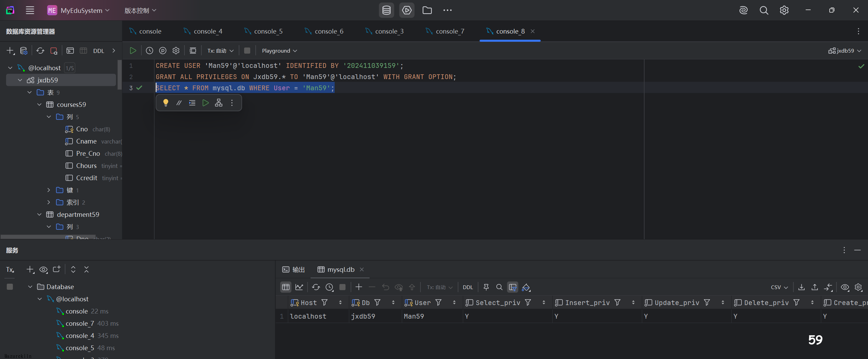Open the chart view icon in results

coord(299,287)
